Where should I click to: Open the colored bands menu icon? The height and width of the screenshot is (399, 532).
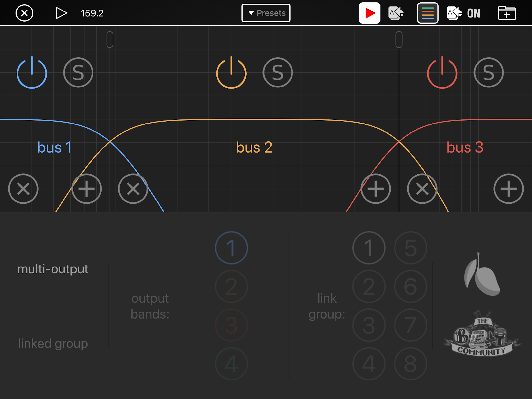click(x=428, y=13)
